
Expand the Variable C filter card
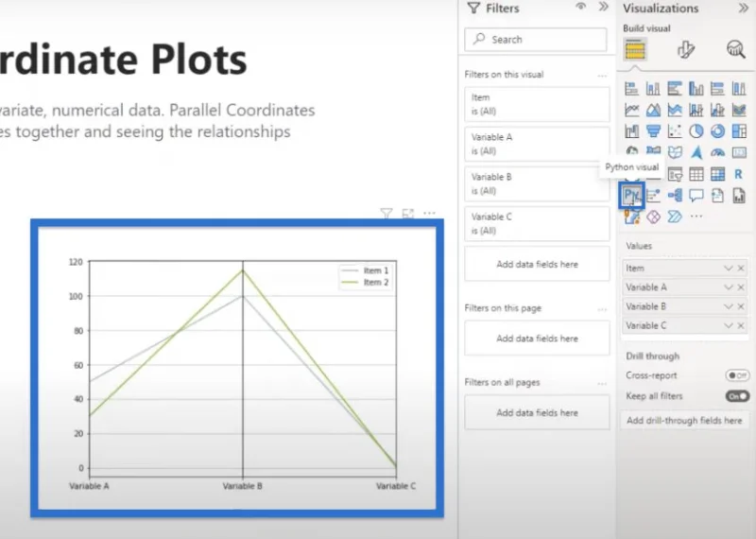click(x=537, y=224)
